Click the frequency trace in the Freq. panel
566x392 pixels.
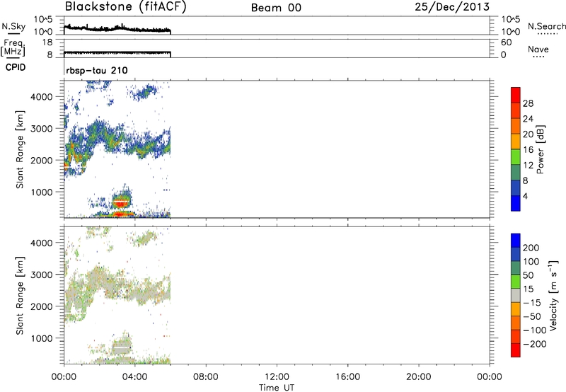[117, 53]
